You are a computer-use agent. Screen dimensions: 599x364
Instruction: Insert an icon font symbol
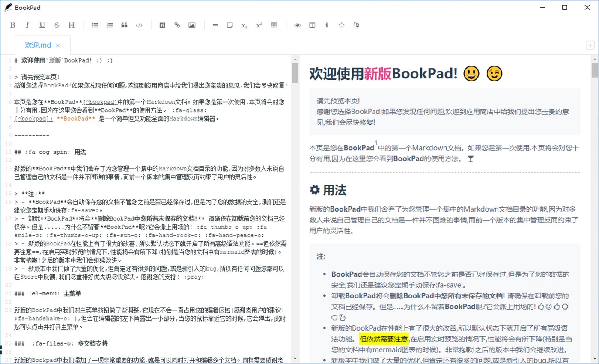[162, 25]
